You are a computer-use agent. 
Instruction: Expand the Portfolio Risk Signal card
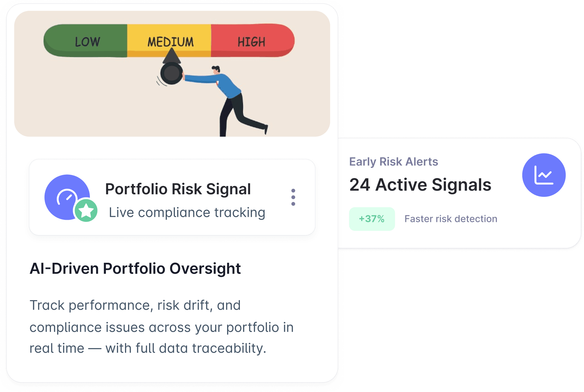[x=172, y=196]
